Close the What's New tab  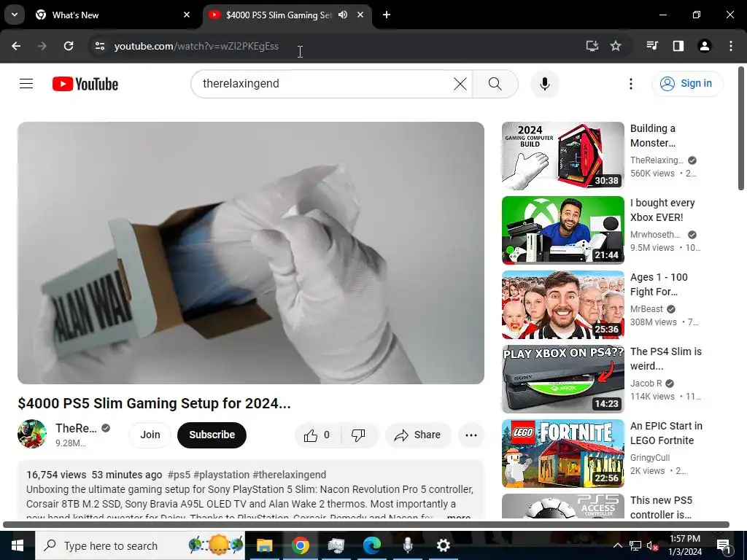coord(187,15)
